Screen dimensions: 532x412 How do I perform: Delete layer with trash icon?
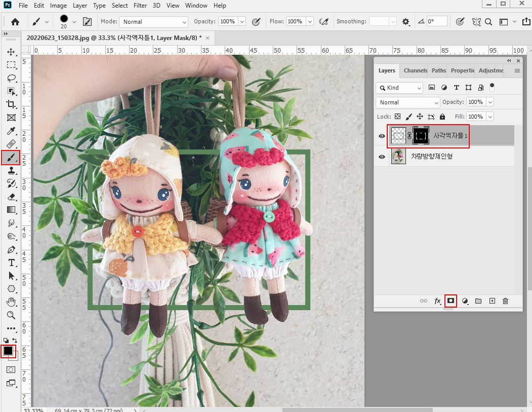click(x=505, y=301)
